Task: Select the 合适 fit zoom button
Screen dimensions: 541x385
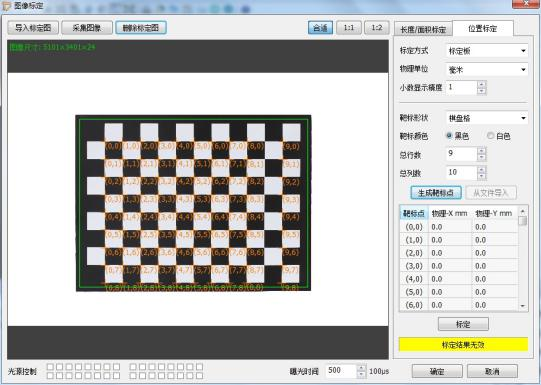Action: (x=320, y=28)
